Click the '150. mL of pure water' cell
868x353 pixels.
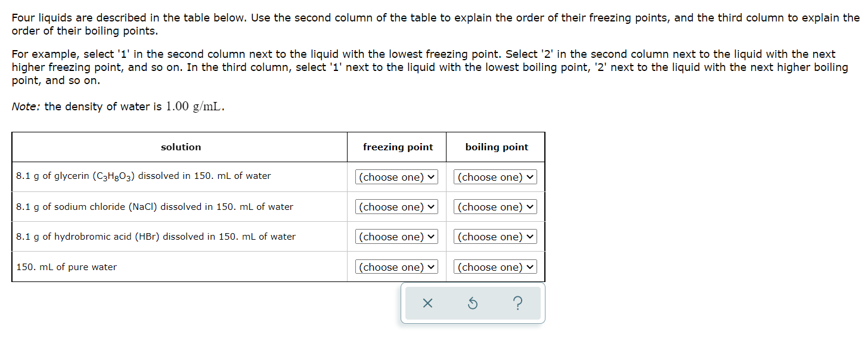click(66, 267)
